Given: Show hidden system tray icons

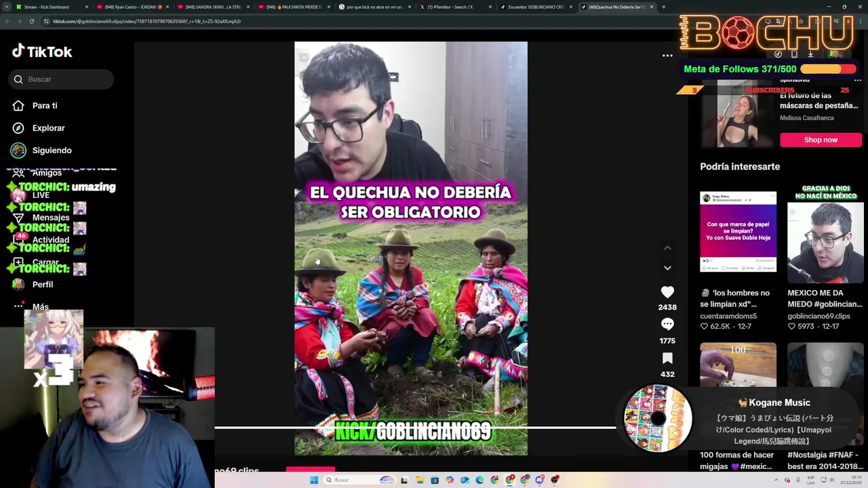Looking at the screenshot, I should 777,480.
